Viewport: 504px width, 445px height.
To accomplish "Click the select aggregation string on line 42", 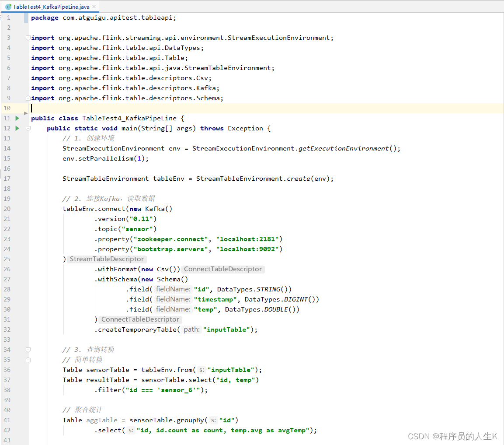I will [223, 430].
